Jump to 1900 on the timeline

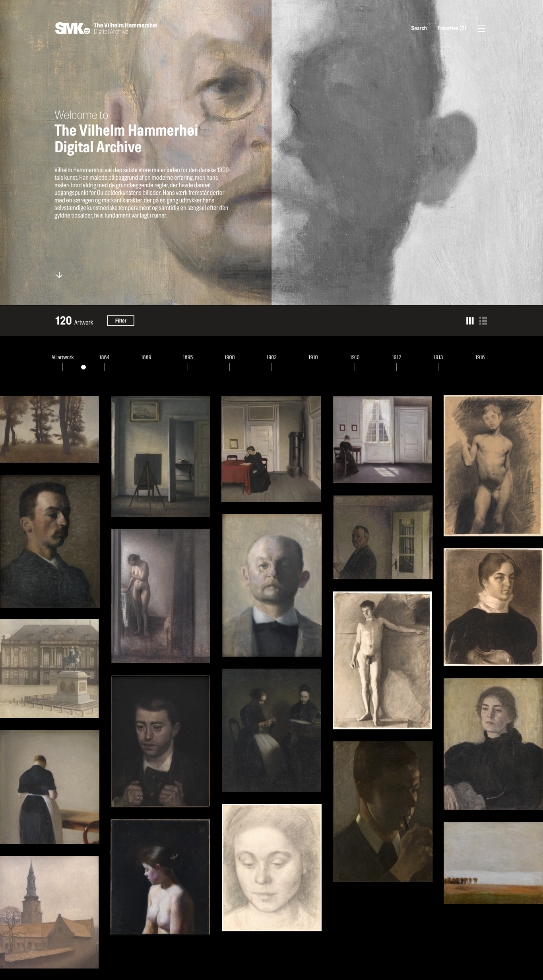coord(229,357)
